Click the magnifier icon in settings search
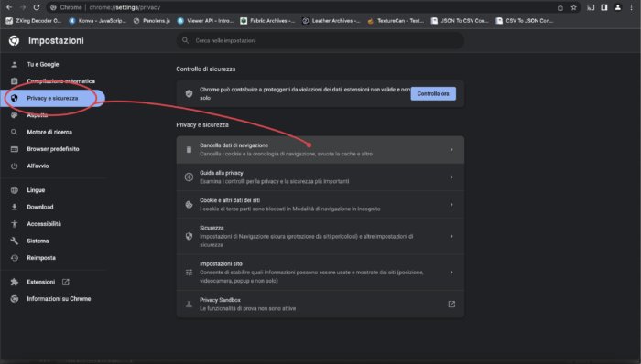 [x=185, y=40]
